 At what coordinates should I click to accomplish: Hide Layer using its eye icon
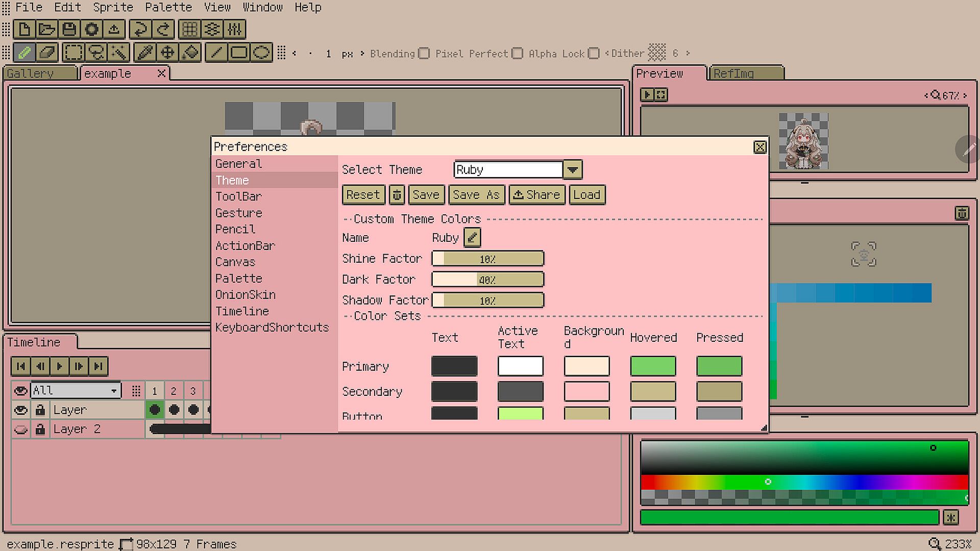[20, 410]
